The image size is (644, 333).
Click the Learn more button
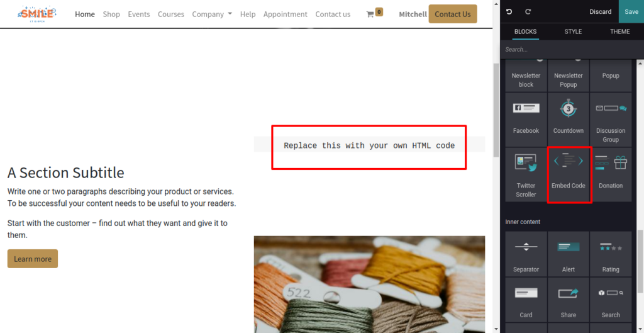pyautogui.click(x=33, y=259)
